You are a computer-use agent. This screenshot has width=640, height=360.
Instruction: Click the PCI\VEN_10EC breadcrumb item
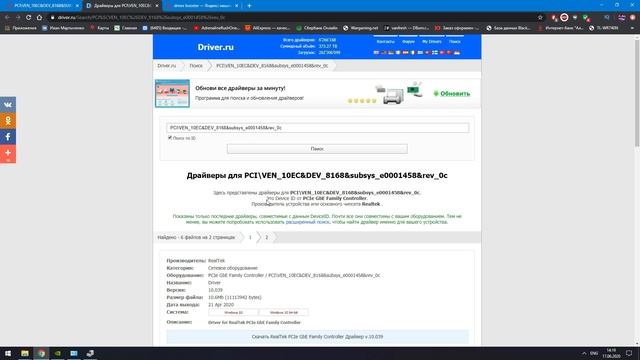(272, 66)
